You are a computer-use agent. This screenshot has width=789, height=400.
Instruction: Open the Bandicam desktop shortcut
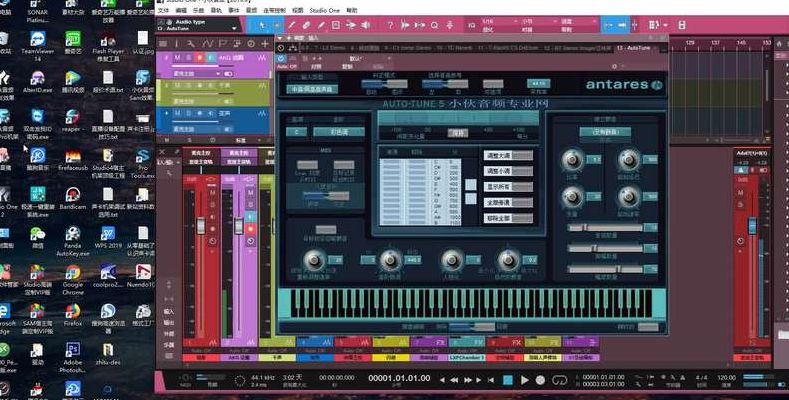coord(73,198)
